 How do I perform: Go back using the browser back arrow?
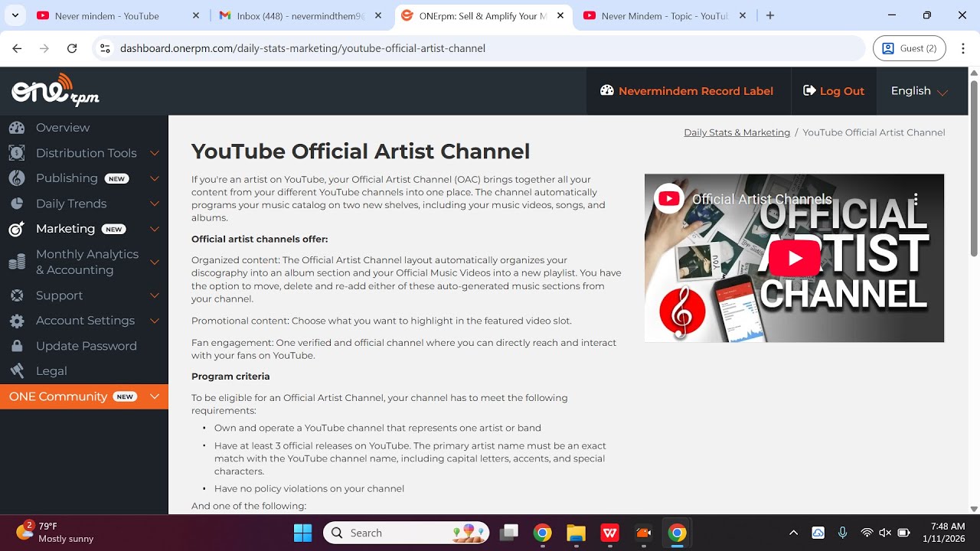pos(17,48)
